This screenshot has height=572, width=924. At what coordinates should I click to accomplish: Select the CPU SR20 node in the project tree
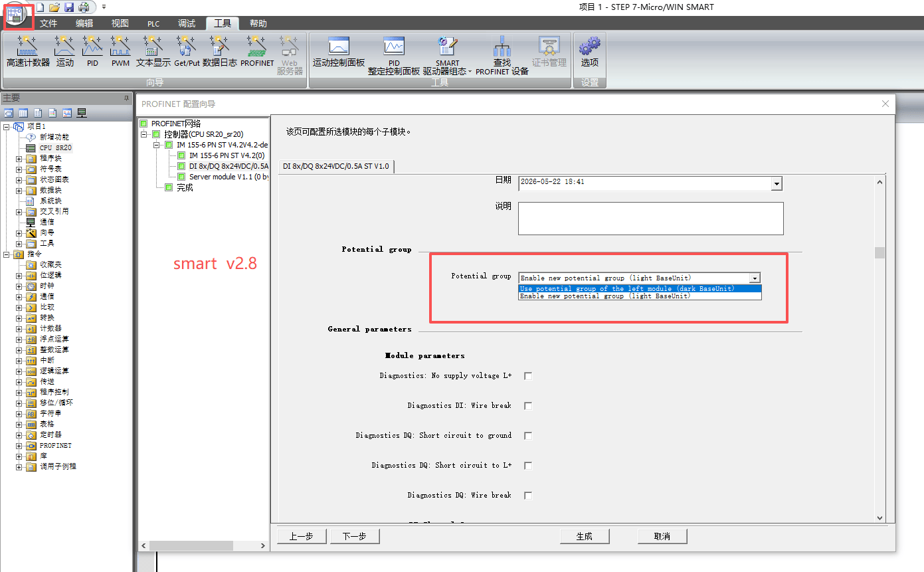(x=55, y=147)
